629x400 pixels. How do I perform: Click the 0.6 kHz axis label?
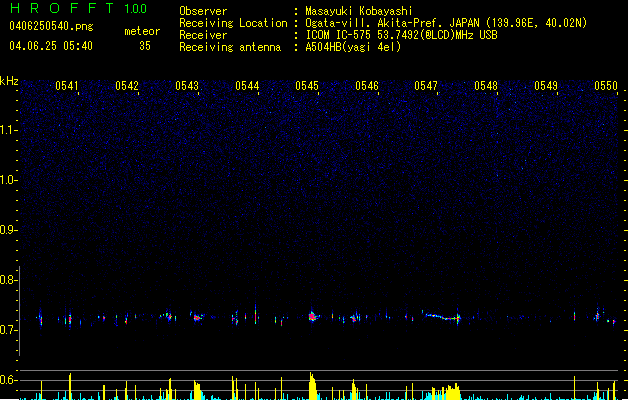coord(8,380)
